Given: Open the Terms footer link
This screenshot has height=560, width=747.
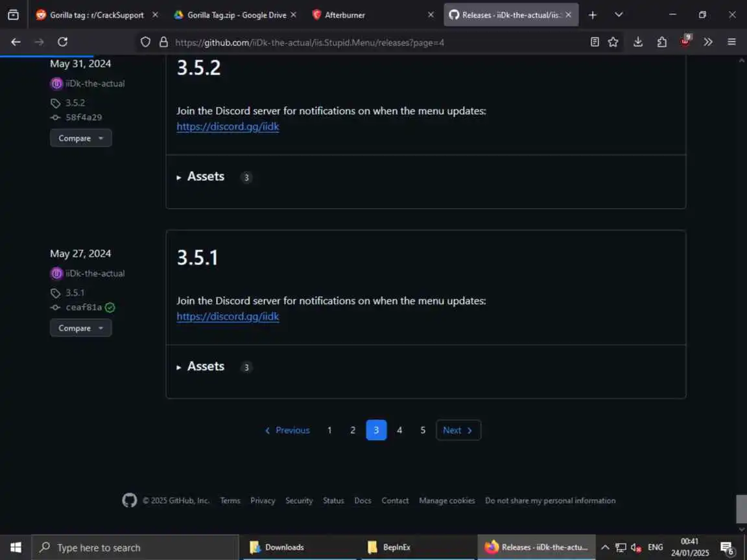Looking at the screenshot, I should [230, 501].
